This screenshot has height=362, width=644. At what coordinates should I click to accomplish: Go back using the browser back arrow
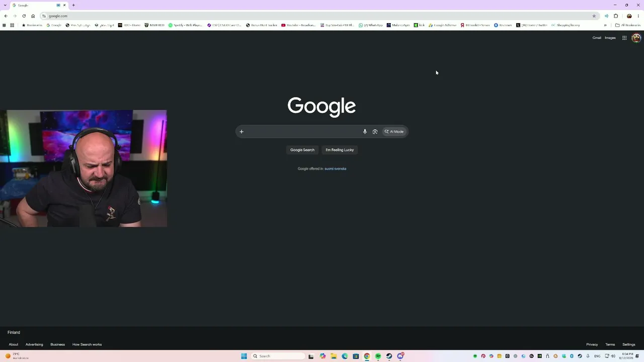tap(6, 16)
